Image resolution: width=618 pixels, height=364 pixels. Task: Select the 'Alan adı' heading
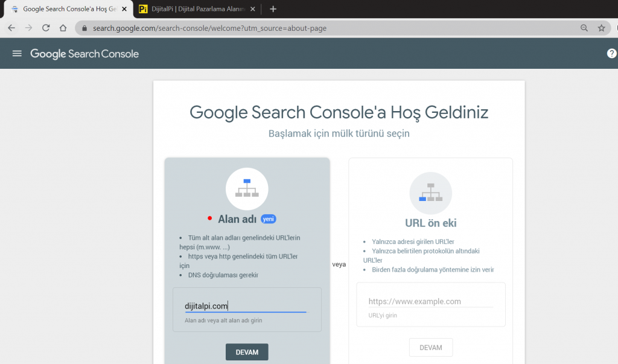pyautogui.click(x=237, y=219)
